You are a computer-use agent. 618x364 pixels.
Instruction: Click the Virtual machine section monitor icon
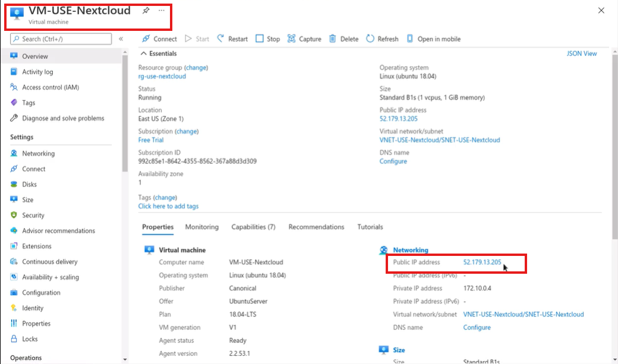click(149, 250)
